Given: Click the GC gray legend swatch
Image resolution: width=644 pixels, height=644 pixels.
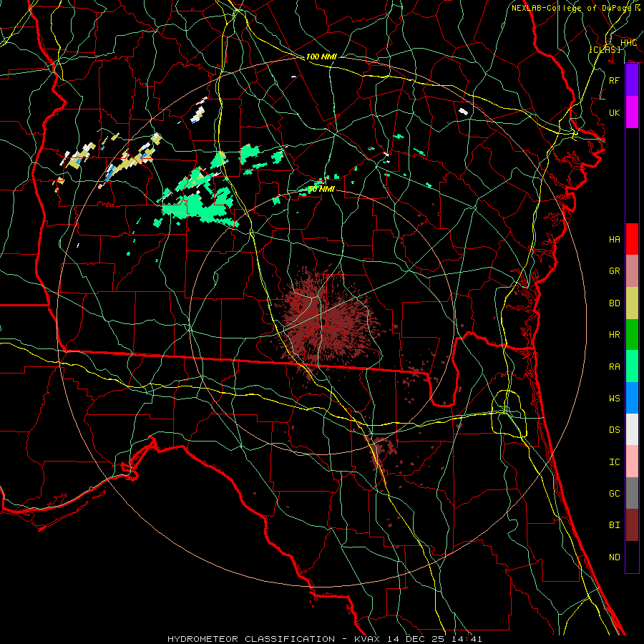Looking at the screenshot, I should (632, 493).
